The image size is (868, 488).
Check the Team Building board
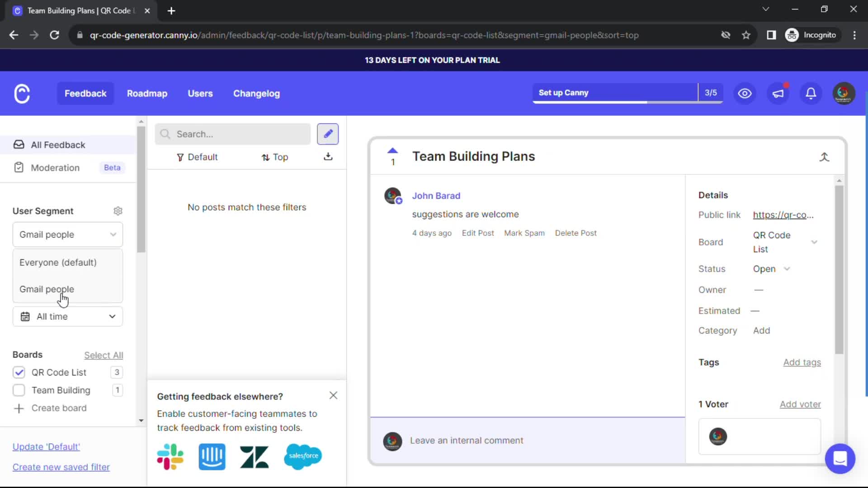click(x=19, y=390)
